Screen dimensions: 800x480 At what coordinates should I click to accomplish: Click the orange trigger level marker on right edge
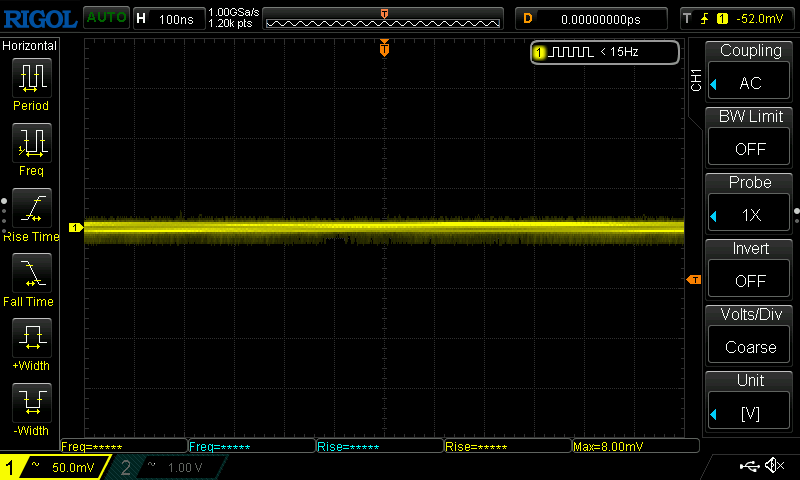(694, 280)
